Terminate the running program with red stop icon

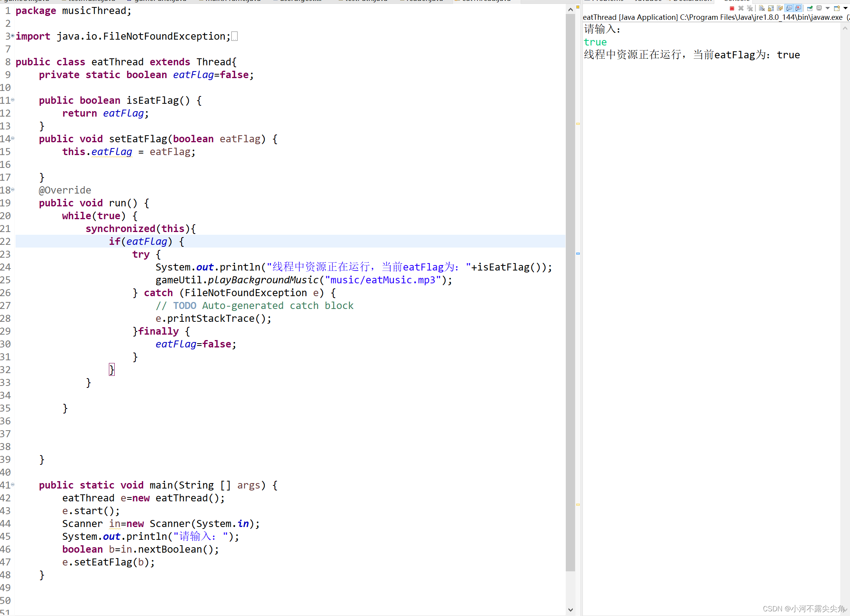pos(732,8)
